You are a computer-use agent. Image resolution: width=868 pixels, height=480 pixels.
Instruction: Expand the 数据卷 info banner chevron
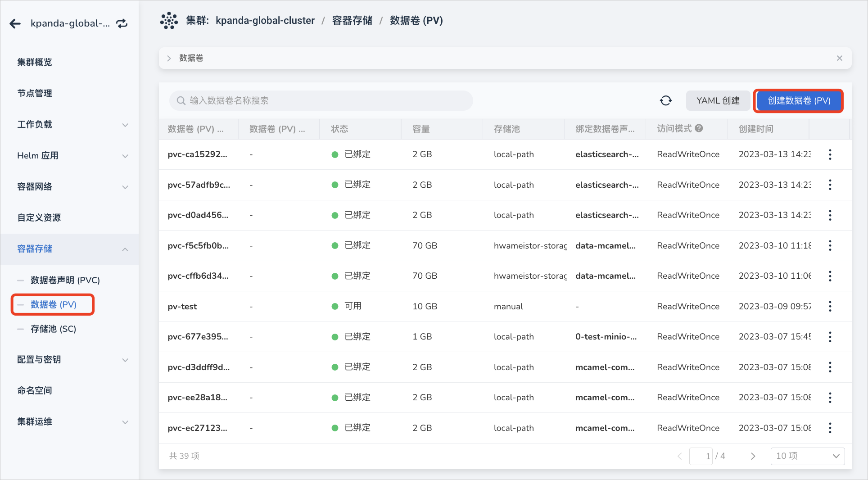tap(169, 58)
